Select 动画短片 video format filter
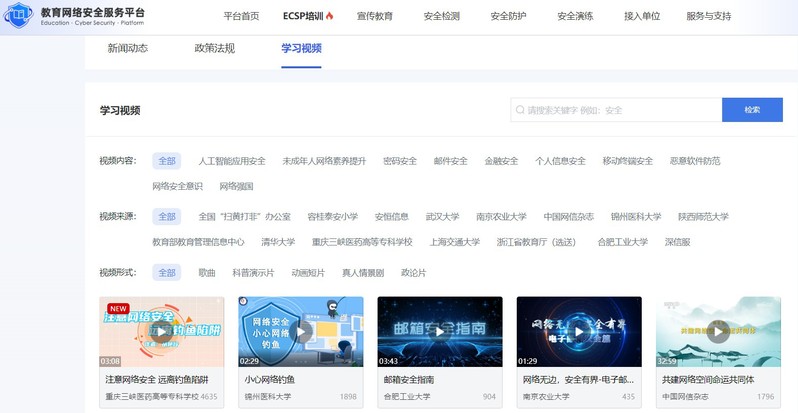 click(x=308, y=272)
